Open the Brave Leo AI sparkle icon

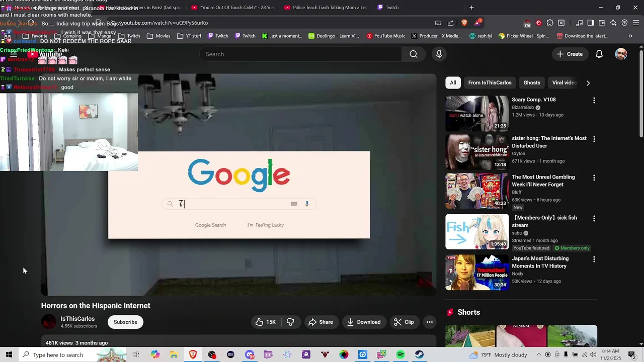613,23
